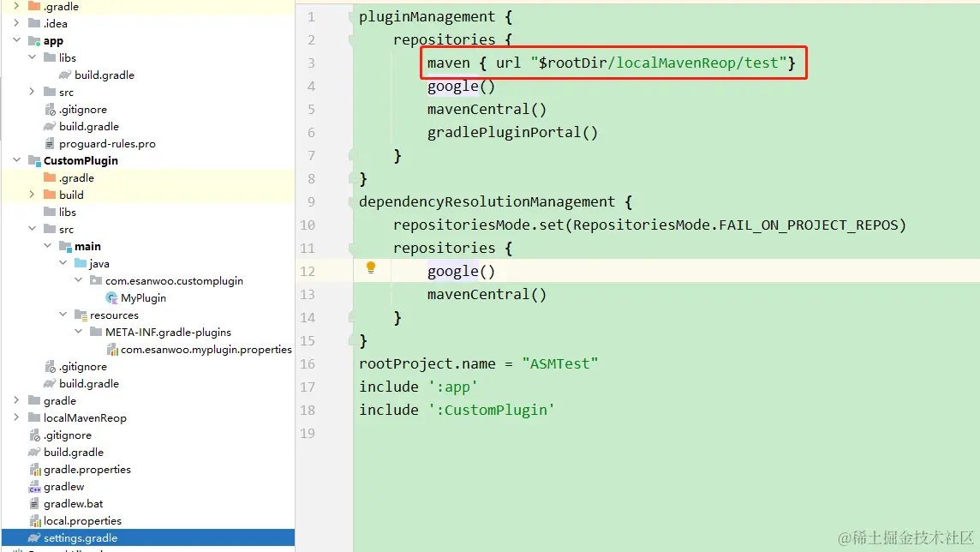This screenshot has width=980, height=552.
Task: Expand the root gradle folder
Action: click(16, 400)
